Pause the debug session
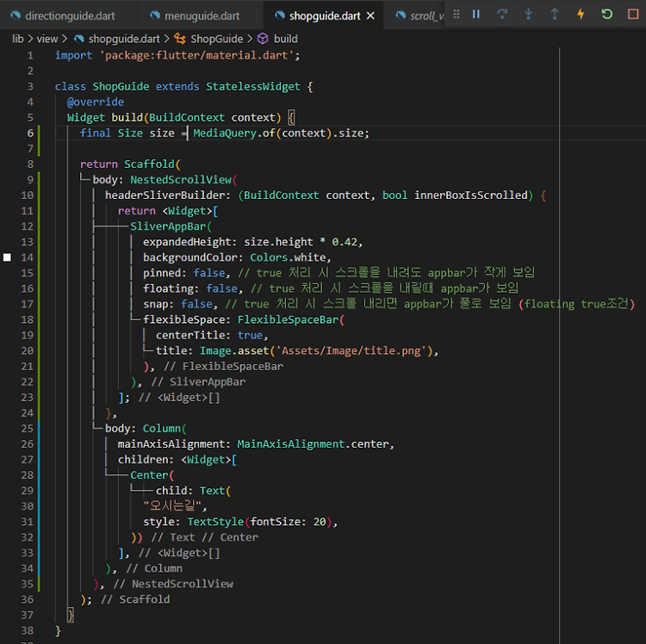 [475, 15]
